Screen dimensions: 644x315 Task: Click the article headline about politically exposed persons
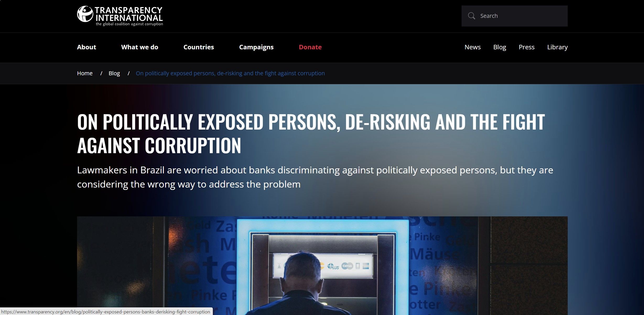tap(311, 134)
